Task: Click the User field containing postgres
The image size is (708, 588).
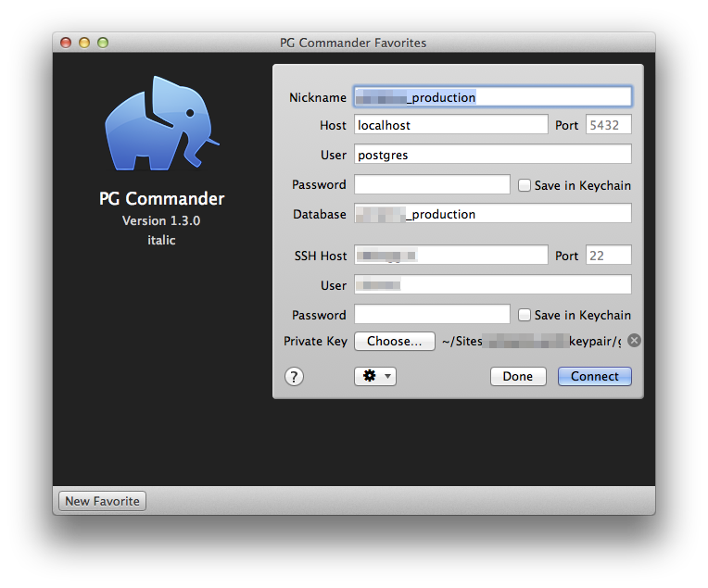Action: (x=493, y=155)
